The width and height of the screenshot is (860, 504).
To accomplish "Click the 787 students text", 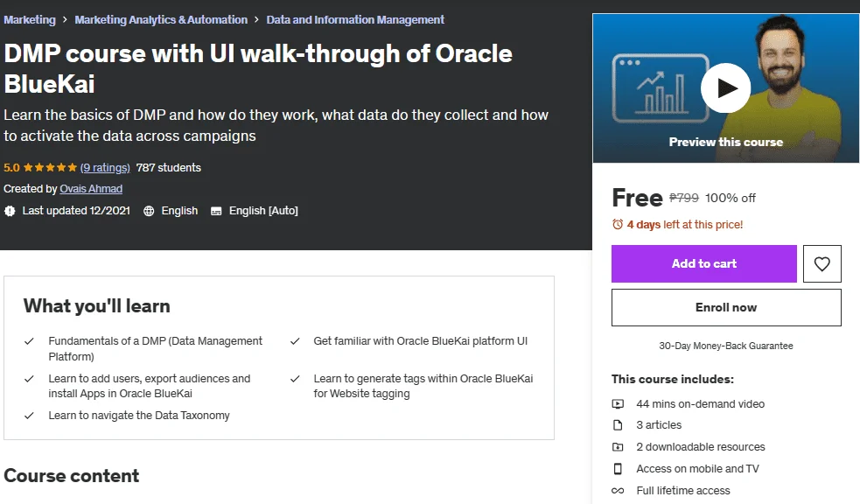I will pyautogui.click(x=168, y=168).
